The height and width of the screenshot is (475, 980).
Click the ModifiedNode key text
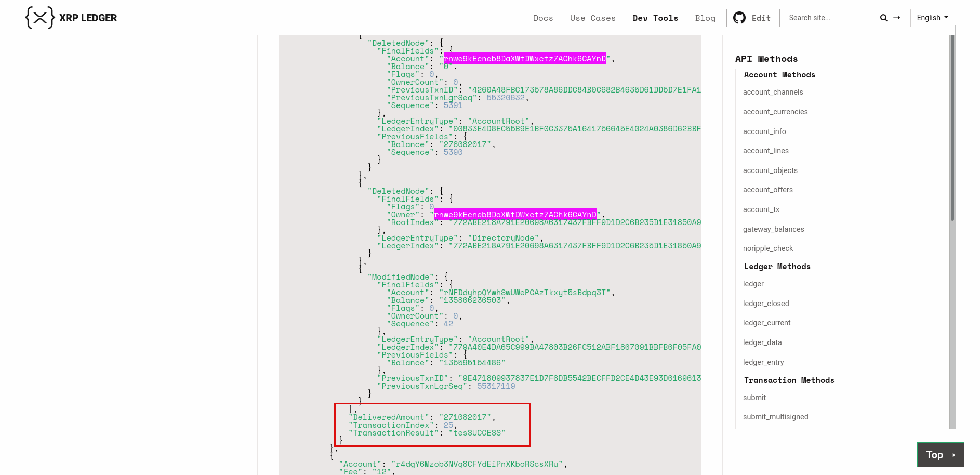[x=401, y=277]
